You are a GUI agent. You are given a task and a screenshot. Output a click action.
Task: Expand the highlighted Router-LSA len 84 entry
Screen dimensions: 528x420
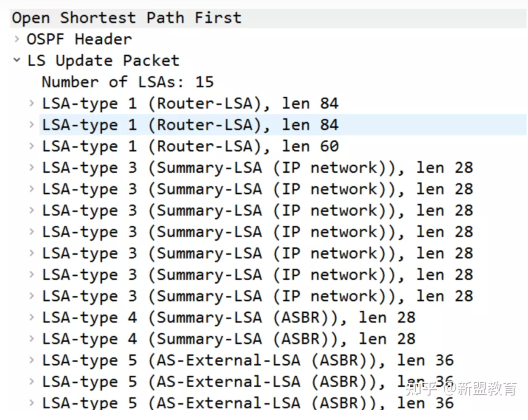(32, 124)
